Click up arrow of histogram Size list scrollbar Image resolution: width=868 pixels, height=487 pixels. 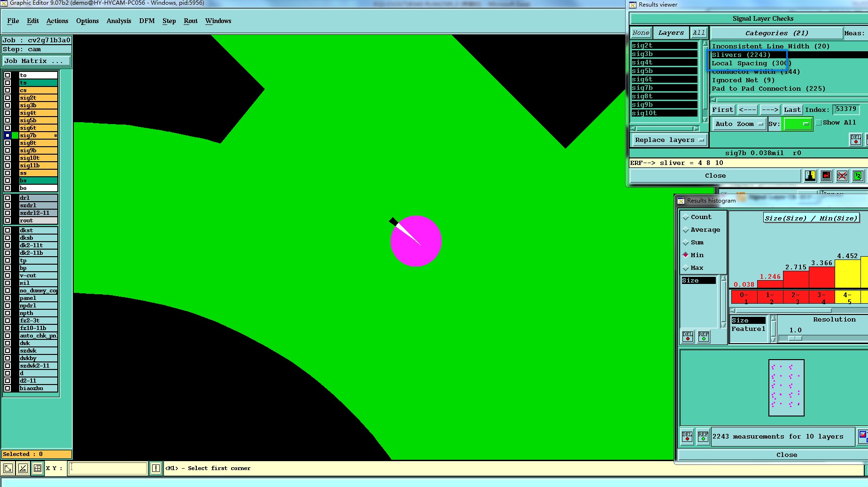[724, 279]
